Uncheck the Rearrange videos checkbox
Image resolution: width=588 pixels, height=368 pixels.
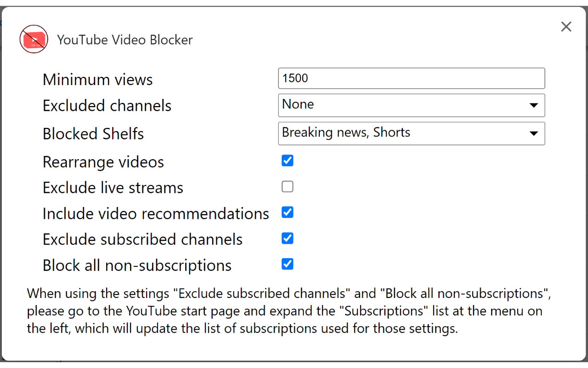[x=288, y=161]
